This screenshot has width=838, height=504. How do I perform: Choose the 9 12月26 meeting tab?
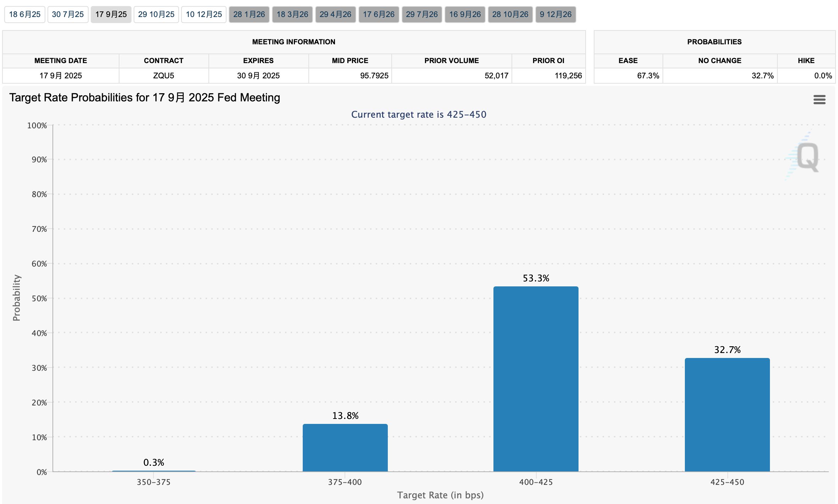[555, 15]
